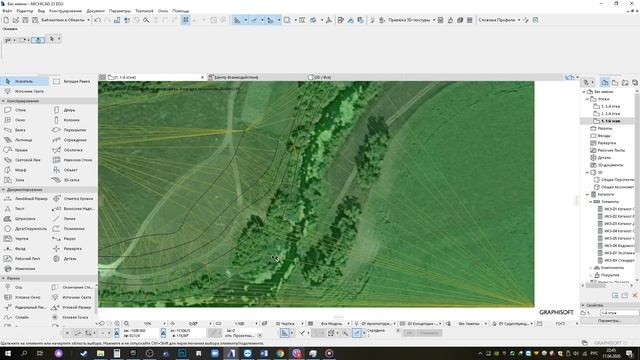
Task: Collapse the Разное toolbox section
Action: (3, 278)
